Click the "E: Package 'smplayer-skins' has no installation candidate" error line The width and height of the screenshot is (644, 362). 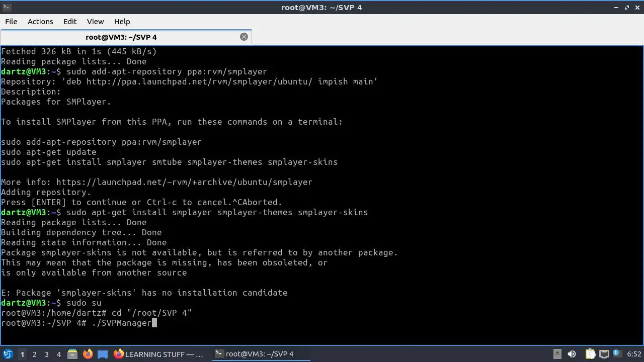pyautogui.click(x=144, y=293)
